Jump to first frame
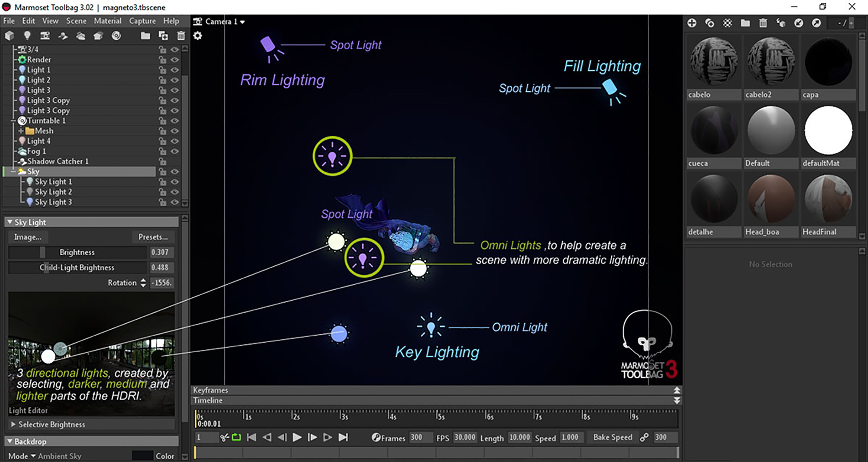This screenshot has height=462, width=868. 252,438
